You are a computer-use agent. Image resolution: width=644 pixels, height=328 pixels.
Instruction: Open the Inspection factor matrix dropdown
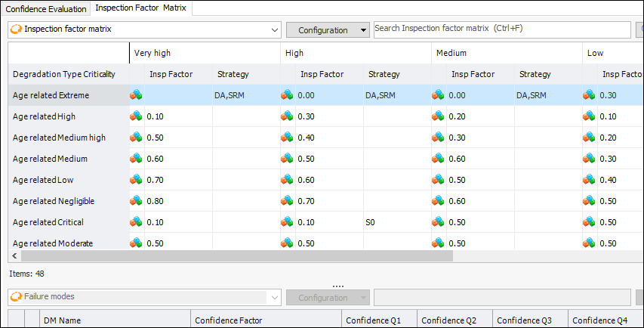[274, 30]
